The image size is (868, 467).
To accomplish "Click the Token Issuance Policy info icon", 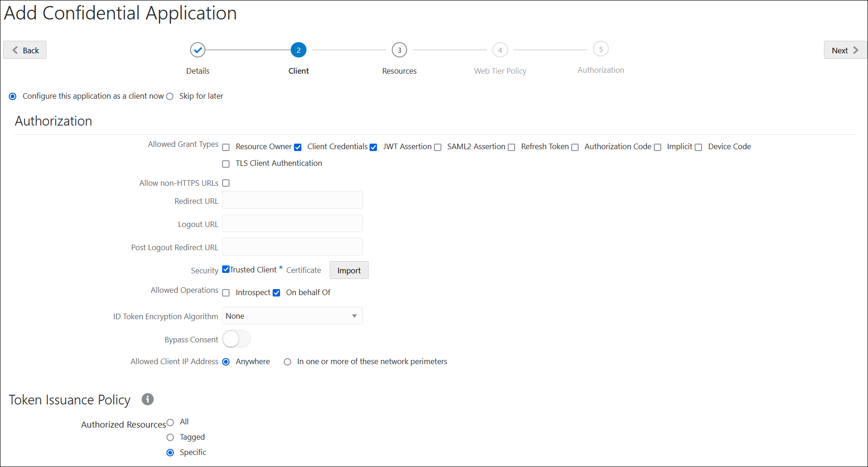I will (x=147, y=399).
